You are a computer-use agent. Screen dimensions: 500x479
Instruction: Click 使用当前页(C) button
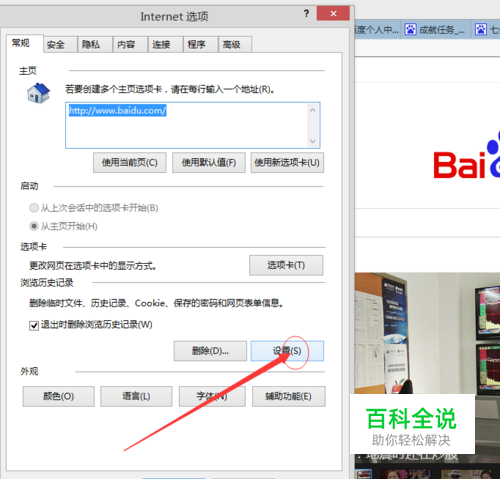click(130, 163)
